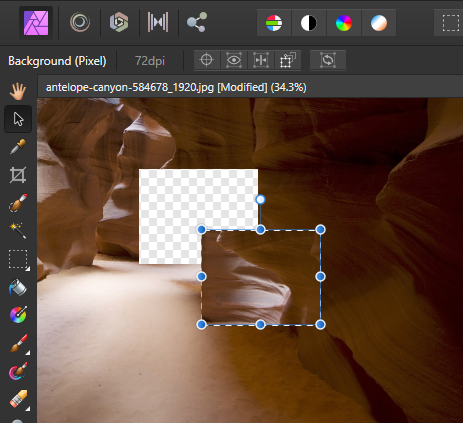Viewport: 463px width, 423px height.
Task: Switch to the Tone Mapping Persona
Action: pyautogui.click(x=158, y=22)
